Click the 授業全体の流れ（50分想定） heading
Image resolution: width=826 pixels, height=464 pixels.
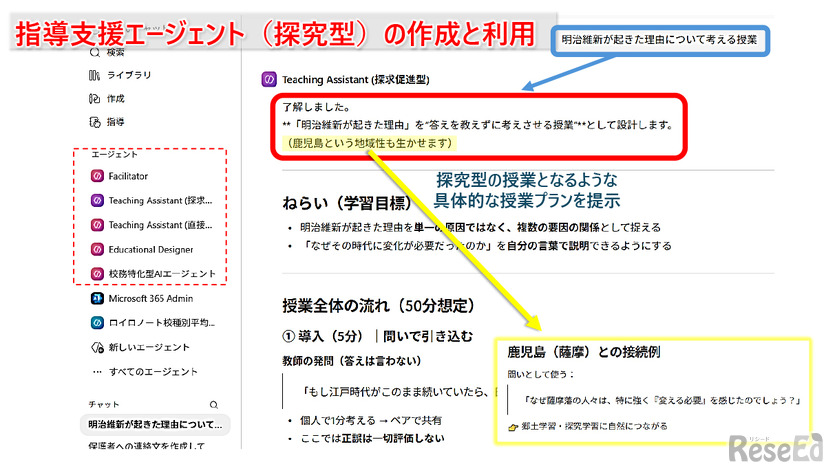click(378, 305)
